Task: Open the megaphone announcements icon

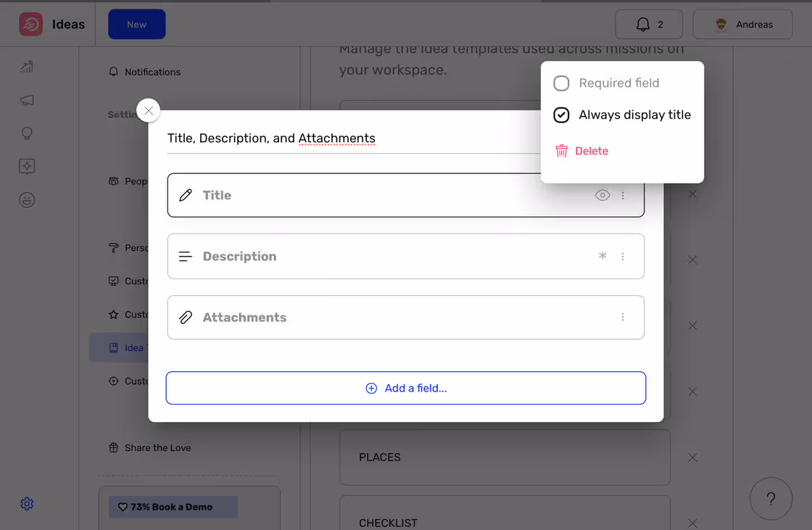Action: coord(27,100)
